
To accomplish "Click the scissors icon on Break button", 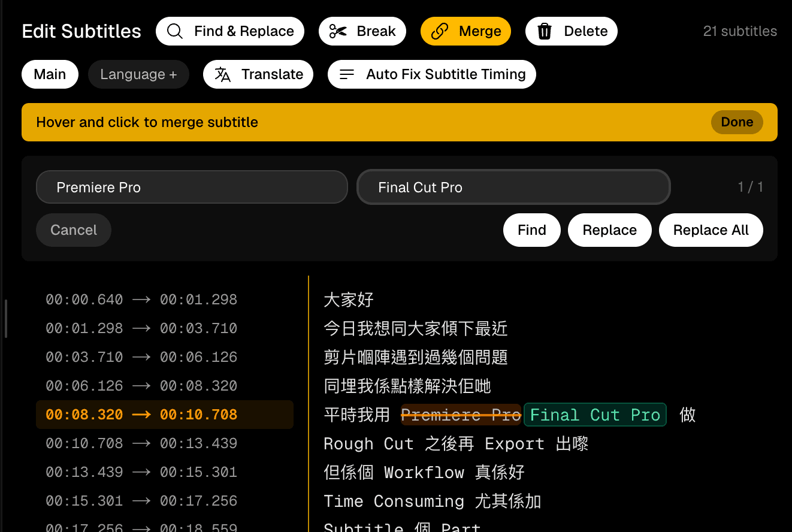I will 338,31.
